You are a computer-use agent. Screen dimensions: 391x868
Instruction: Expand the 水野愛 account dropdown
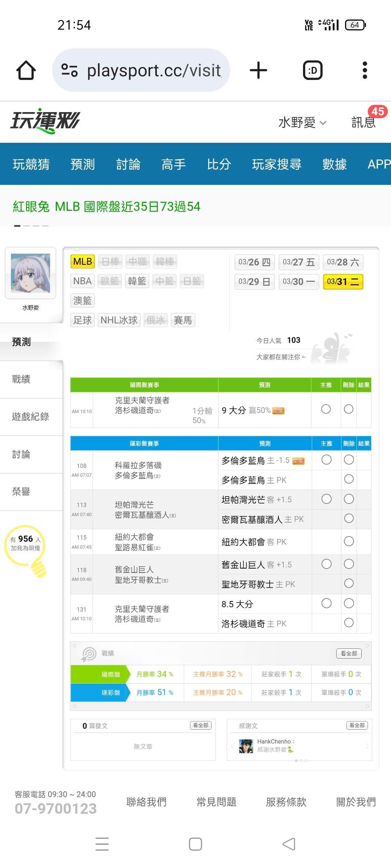tap(302, 123)
